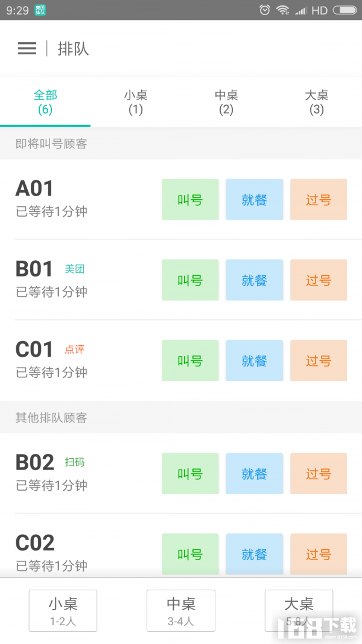
Task: Skip ticket A01 with 过号
Action: [x=319, y=200]
